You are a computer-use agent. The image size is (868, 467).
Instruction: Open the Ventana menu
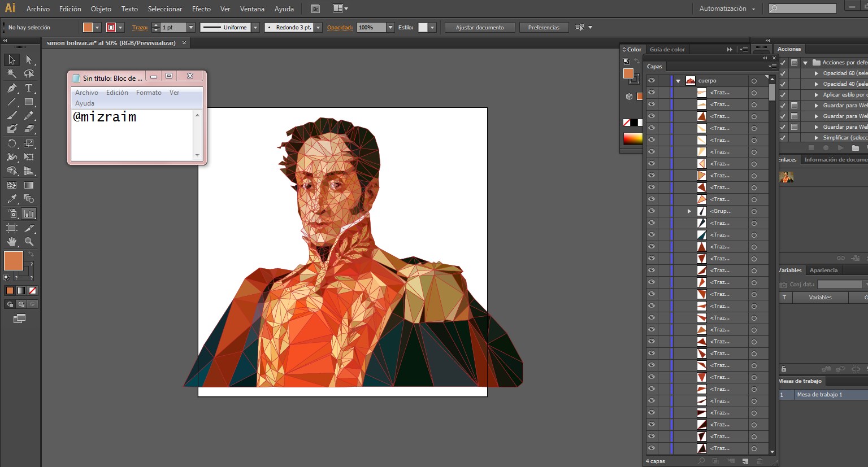pos(252,9)
